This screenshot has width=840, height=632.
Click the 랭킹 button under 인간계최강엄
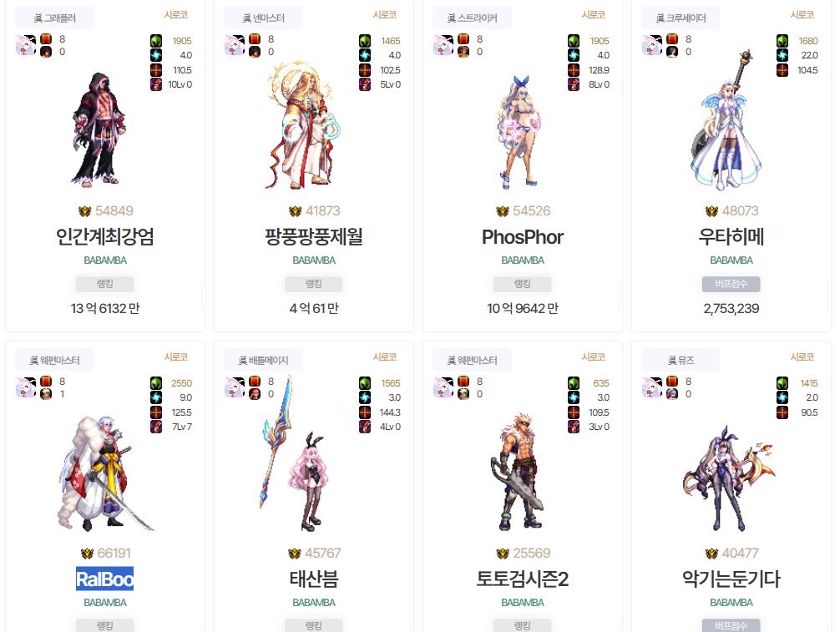(x=105, y=284)
